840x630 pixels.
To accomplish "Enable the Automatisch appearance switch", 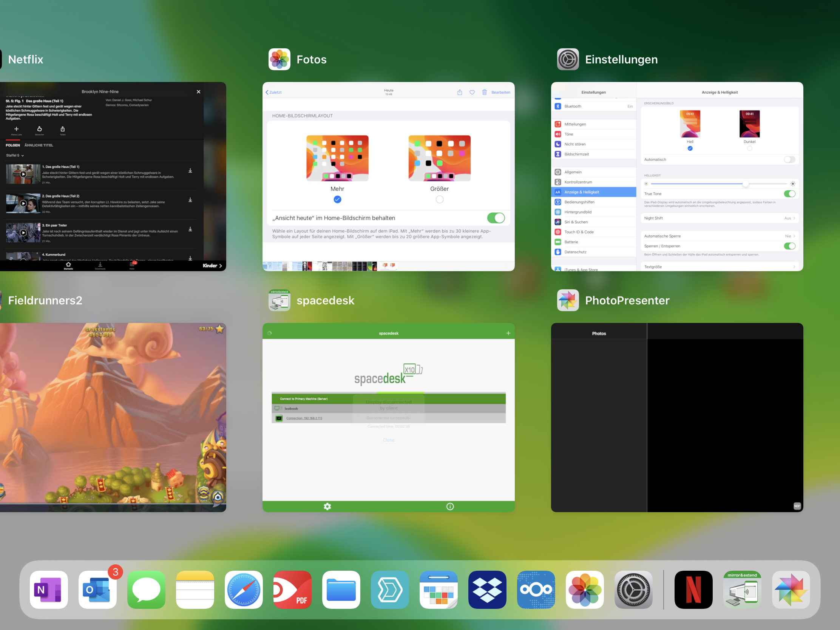I will pos(789,159).
